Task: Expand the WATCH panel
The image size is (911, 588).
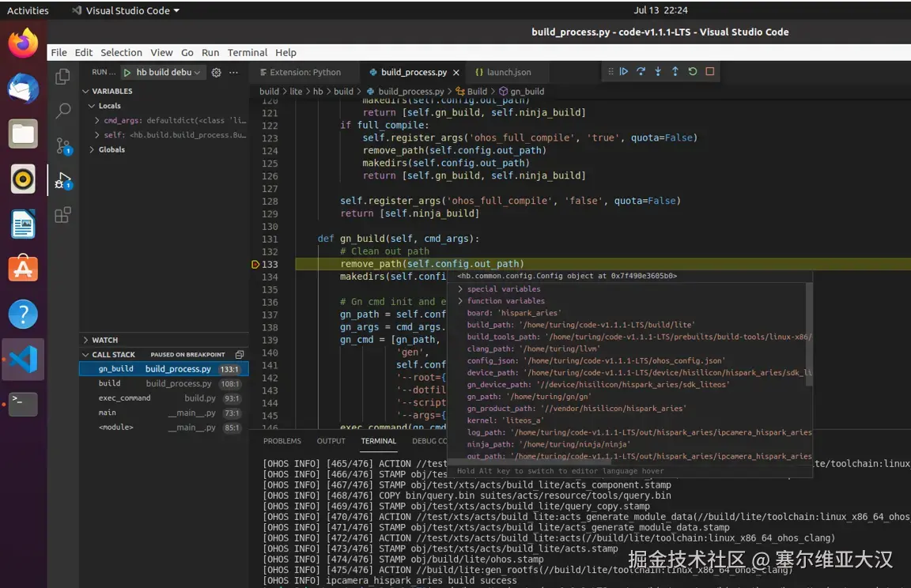Action: coord(104,340)
